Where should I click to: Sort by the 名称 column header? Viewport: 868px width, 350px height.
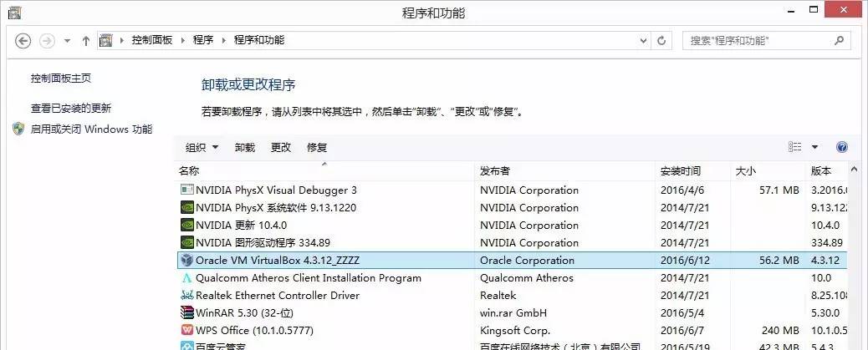click(324, 171)
